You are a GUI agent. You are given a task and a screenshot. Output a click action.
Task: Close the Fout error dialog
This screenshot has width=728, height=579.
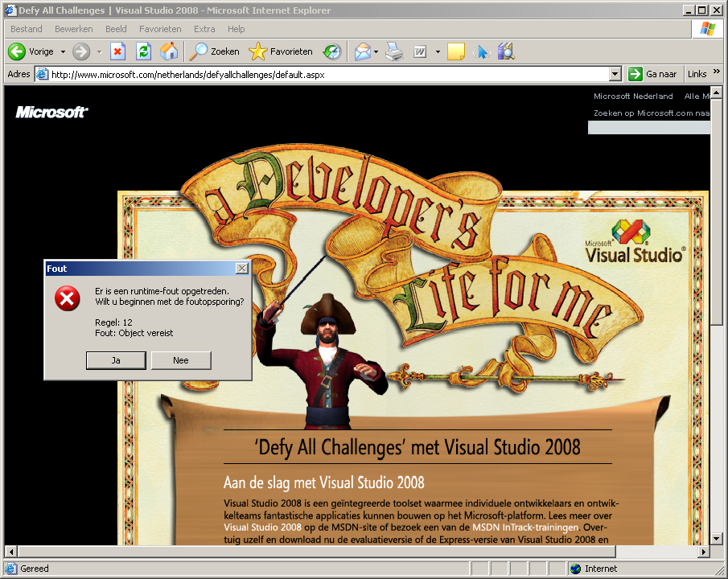[x=242, y=269]
